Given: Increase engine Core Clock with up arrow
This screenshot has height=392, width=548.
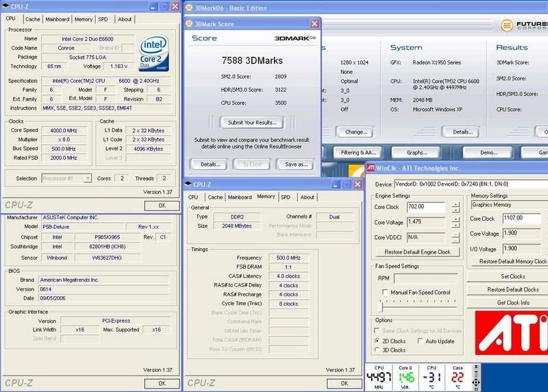Looking at the screenshot, I should (456, 204).
